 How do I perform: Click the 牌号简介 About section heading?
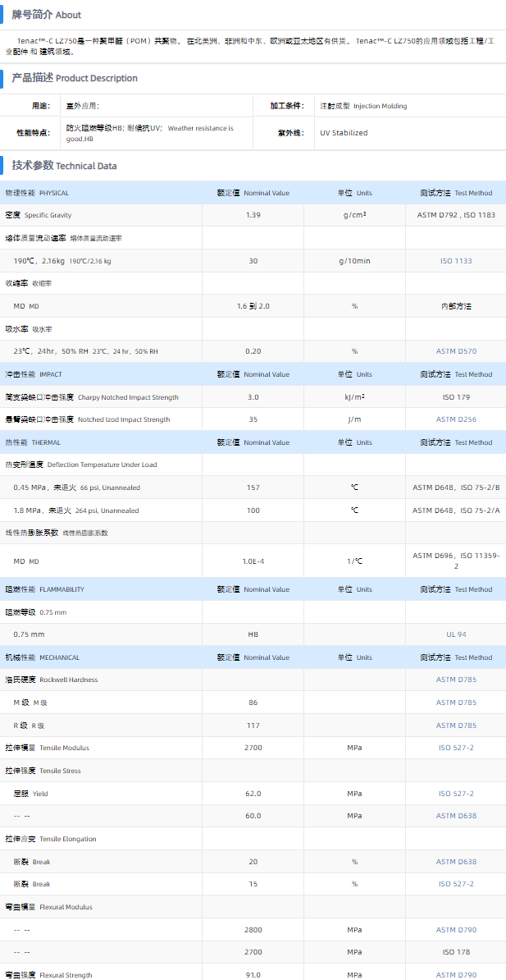pos(46,15)
